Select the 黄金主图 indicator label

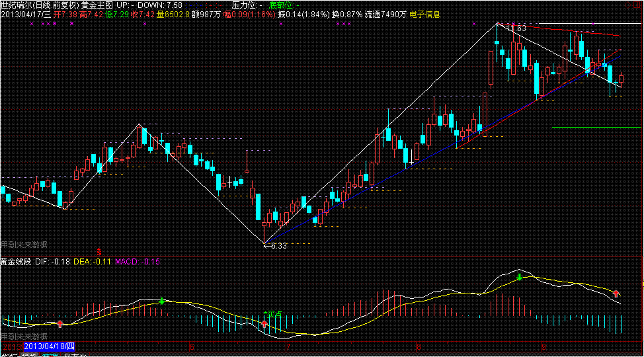pyautogui.click(x=97, y=5)
